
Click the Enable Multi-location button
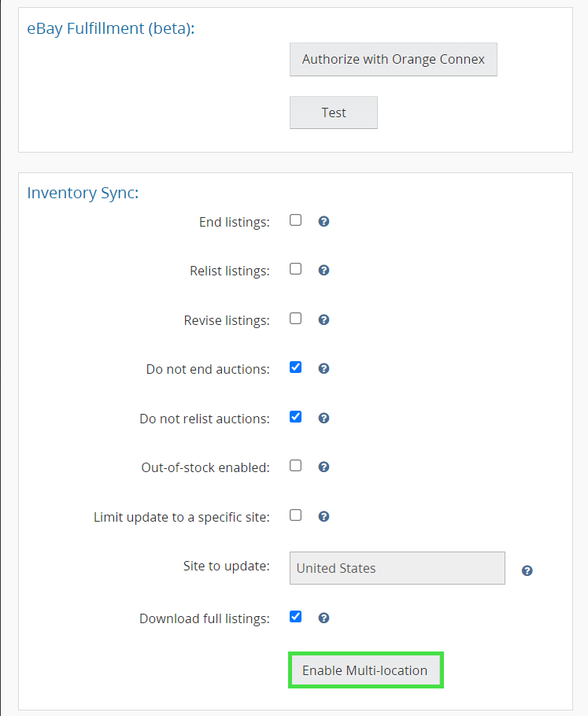pyautogui.click(x=365, y=670)
